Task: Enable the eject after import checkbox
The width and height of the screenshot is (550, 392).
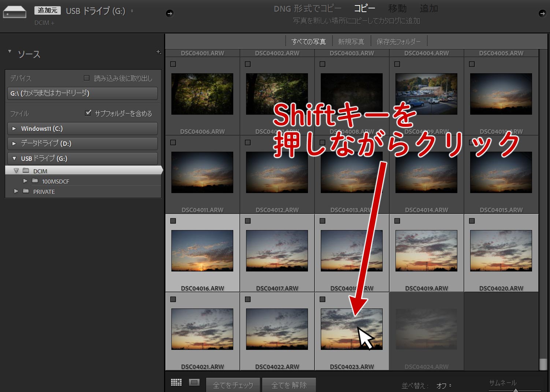Action: point(87,78)
